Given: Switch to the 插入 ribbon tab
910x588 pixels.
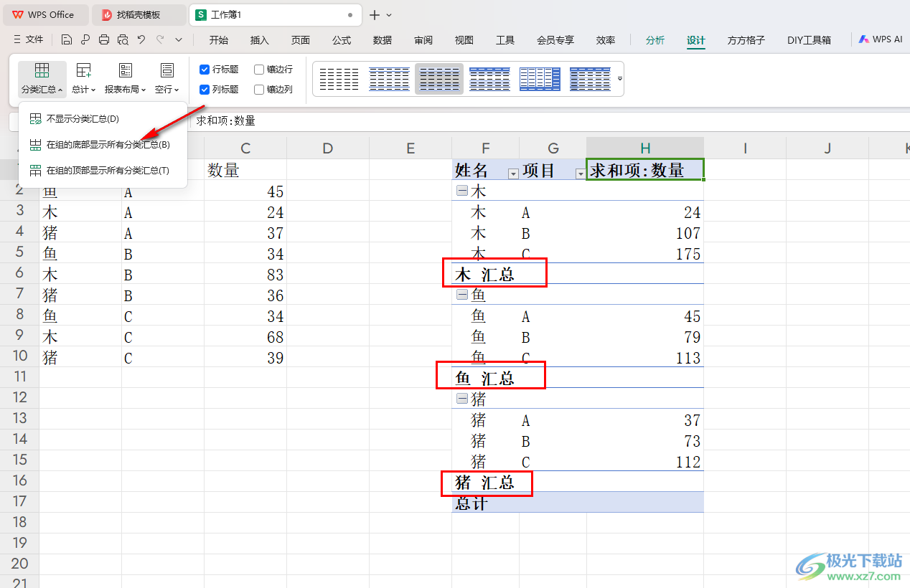Looking at the screenshot, I should pos(260,40).
